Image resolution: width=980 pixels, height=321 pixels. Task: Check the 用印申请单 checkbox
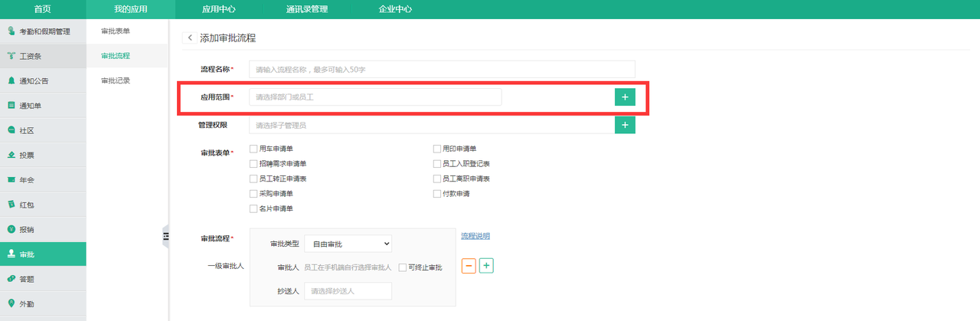[x=436, y=149]
